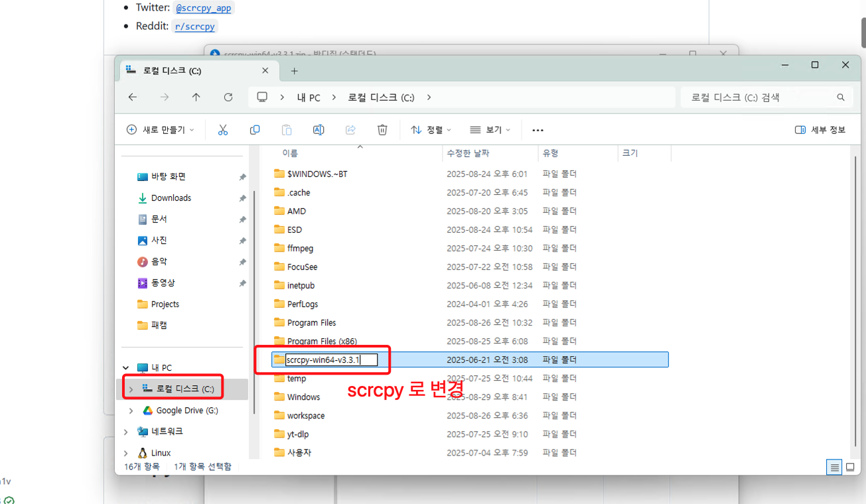Image resolution: width=866 pixels, height=504 pixels.
Task: Click the pin icon beside 문서
Action: tap(242, 220)
